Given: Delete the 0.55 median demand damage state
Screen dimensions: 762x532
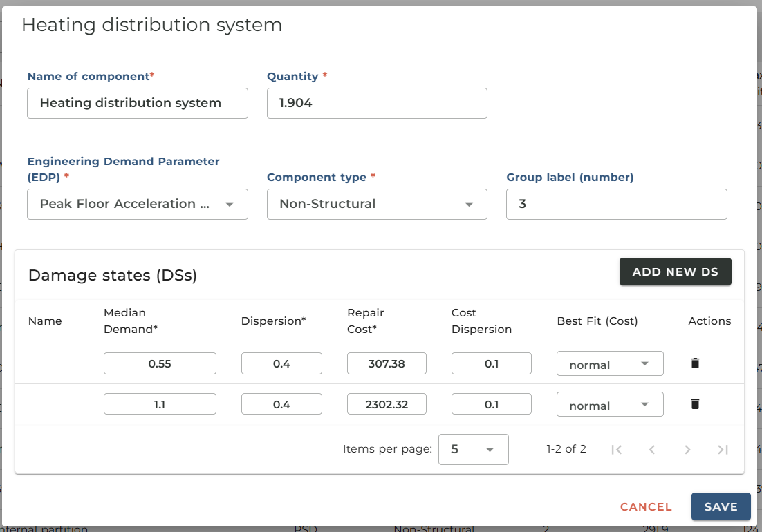Looking at the screenshot, I should (695, 363).
